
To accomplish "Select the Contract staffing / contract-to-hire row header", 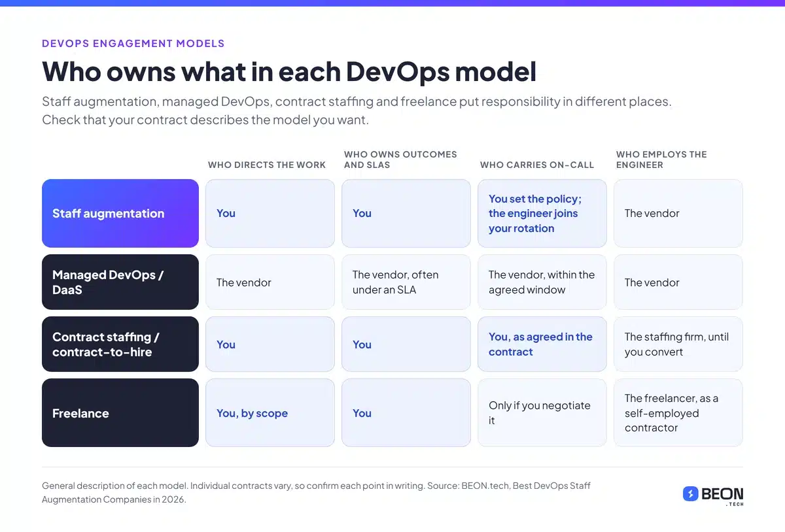I will [120, 344].
